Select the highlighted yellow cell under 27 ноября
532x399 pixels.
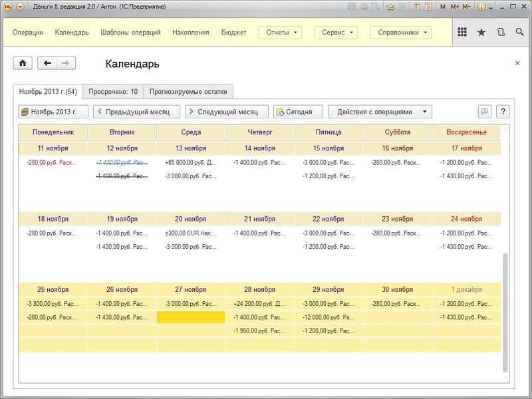click(191, 318)
